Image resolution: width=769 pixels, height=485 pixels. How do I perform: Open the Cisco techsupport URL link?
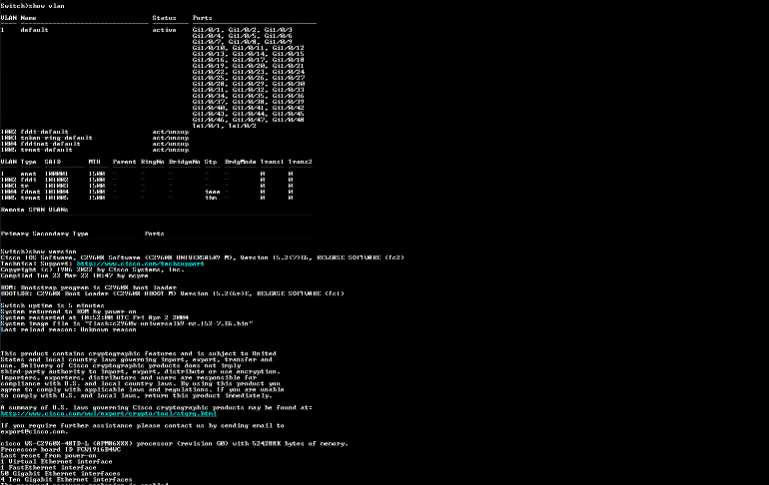tap(140, 264)
